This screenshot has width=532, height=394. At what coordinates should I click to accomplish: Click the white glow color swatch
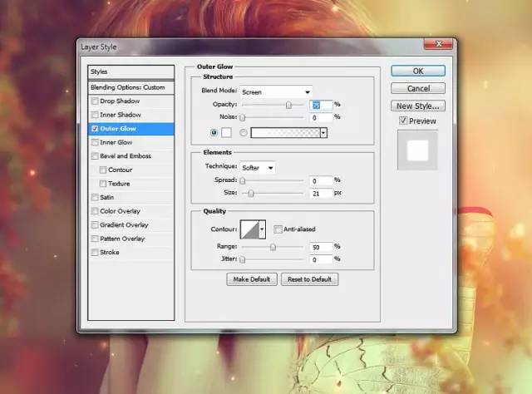pyautogui.click(x=228, y=132)
